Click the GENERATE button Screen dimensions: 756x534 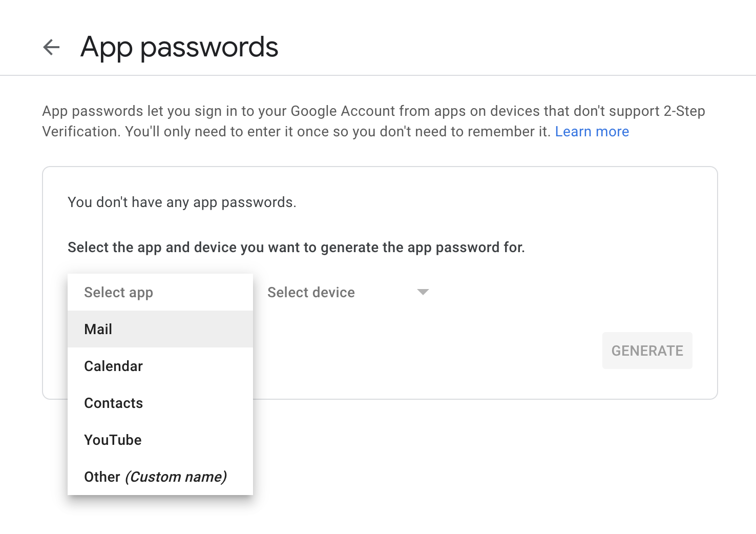(x=647, y=351)
